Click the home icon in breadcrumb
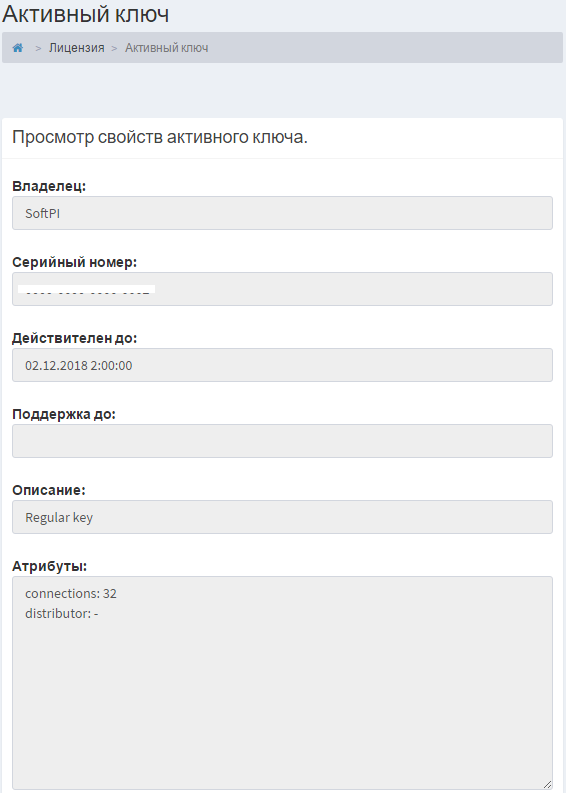566x793 pixels. tap(18, 48)
